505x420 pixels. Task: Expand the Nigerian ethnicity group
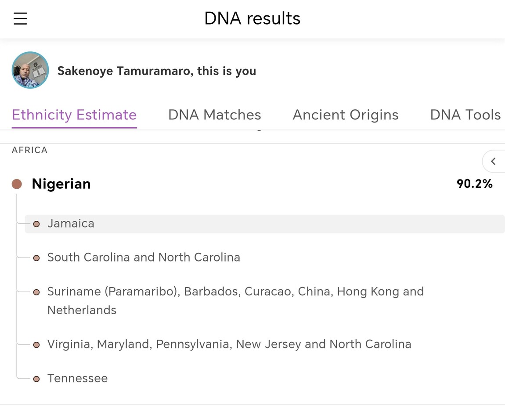[61, 184]
